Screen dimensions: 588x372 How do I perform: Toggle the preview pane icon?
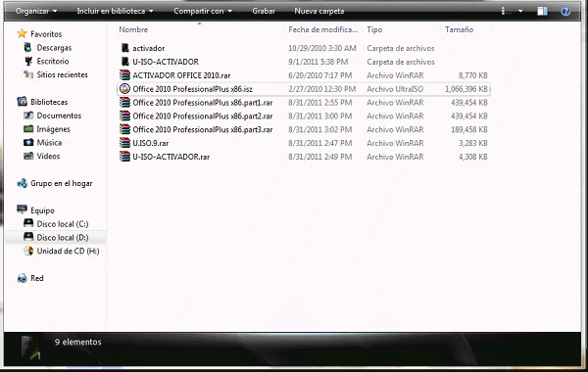tap(542, 11)
